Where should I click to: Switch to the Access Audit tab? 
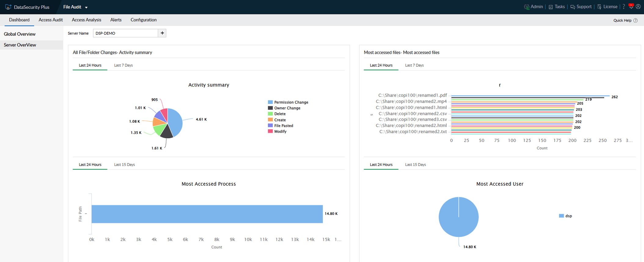pyautogui.click(x=51, y=20)
